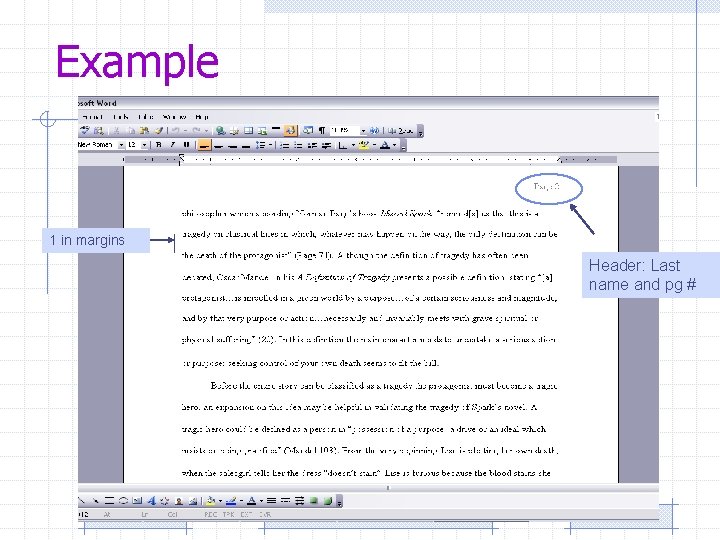Choose a Dash Style
Image resolution: width=720 pixels, height=540 pixels.
(x=285, y=501)
